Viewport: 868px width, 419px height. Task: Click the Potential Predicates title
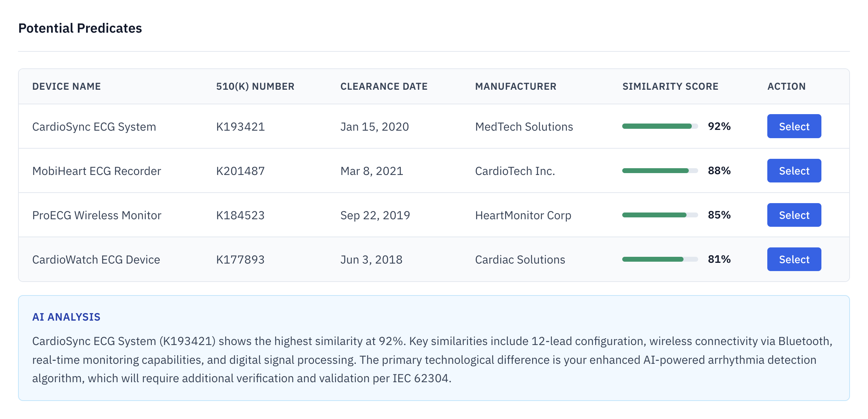(x=80, y=28)
